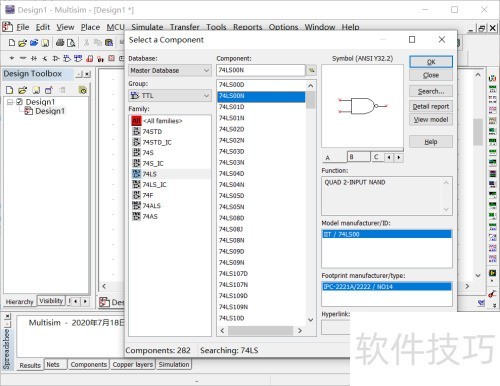Viewport: 500px width, 386px height.
Task: Click the Component name input field
Action: (x=261, y=70)
